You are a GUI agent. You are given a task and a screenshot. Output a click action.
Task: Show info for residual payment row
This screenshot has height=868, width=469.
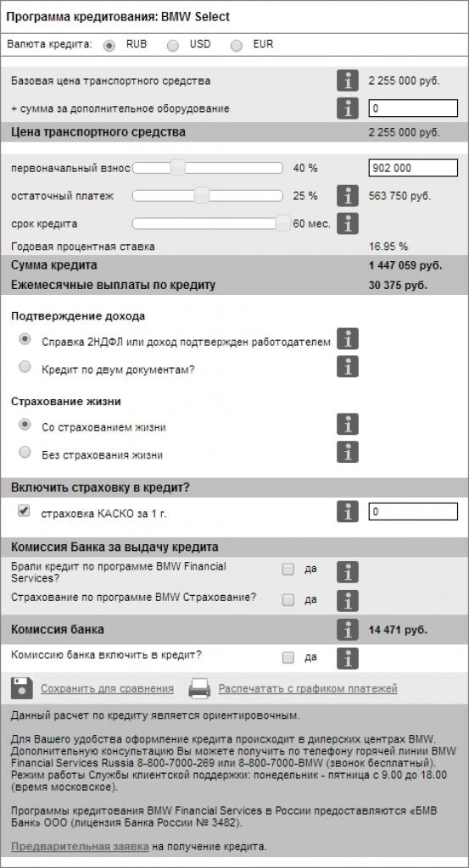click(x=348, y=196)
